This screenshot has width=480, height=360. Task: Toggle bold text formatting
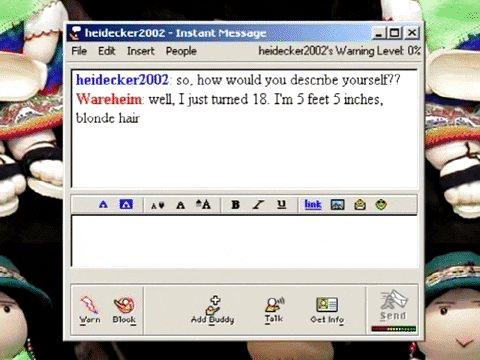(235, 205)
